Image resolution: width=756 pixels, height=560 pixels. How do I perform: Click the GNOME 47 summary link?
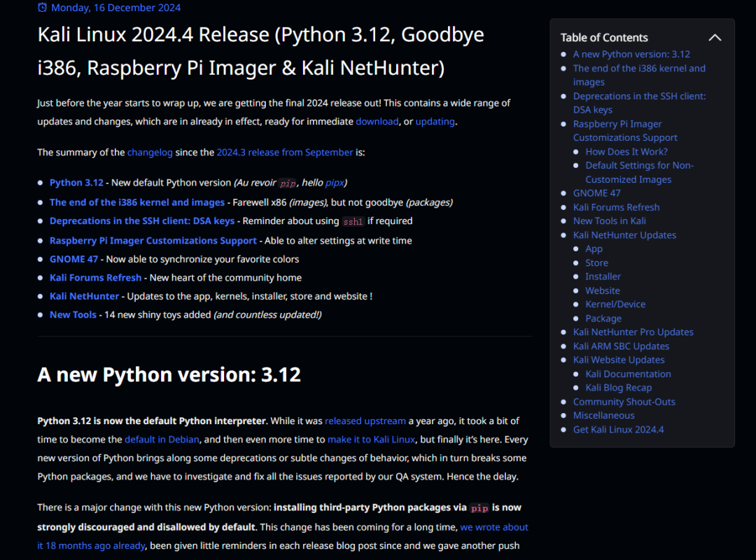[x=73, y=259]
